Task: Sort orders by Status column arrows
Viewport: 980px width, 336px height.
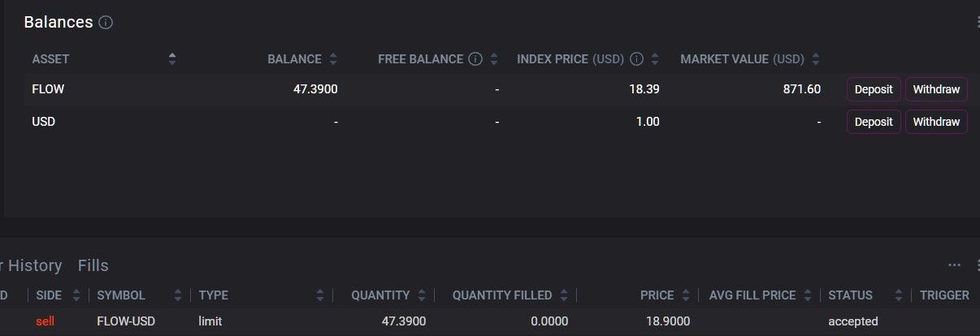Action: coord(899,295)
